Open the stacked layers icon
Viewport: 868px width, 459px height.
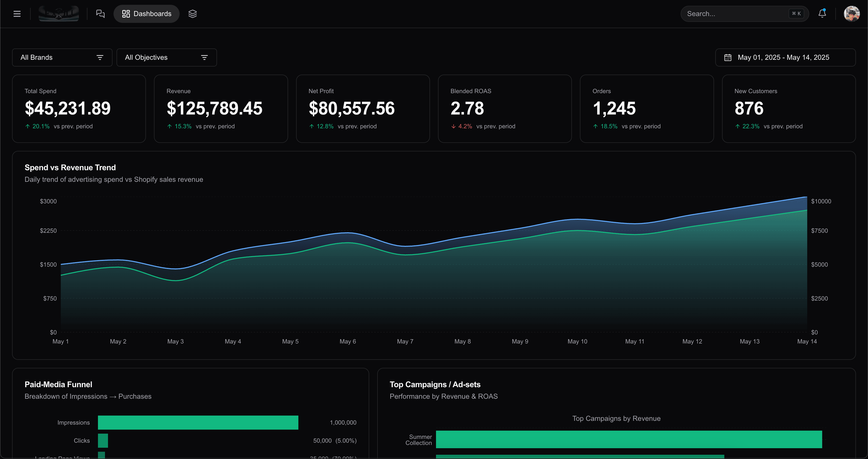tap(192, 14)
